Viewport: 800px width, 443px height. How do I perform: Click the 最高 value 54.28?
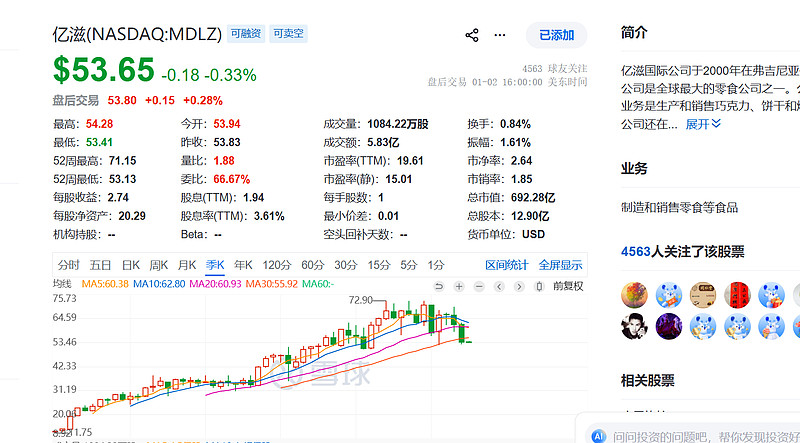[x=99, y=124]
